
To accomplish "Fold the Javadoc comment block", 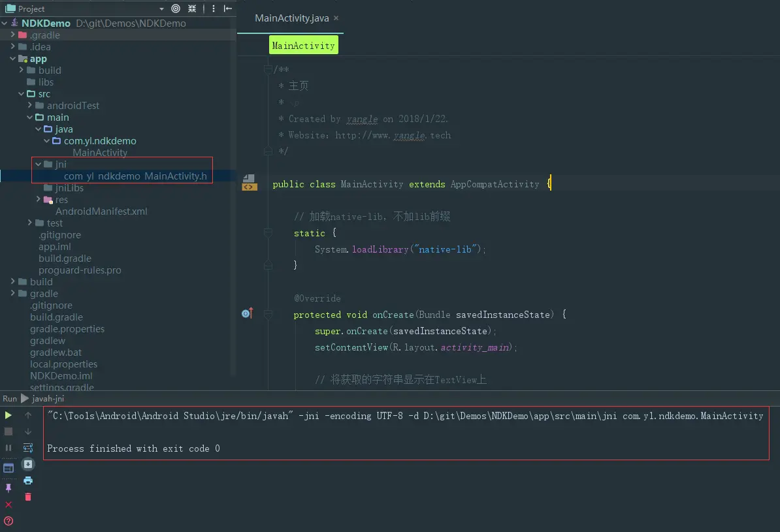I will click(268, 69).
